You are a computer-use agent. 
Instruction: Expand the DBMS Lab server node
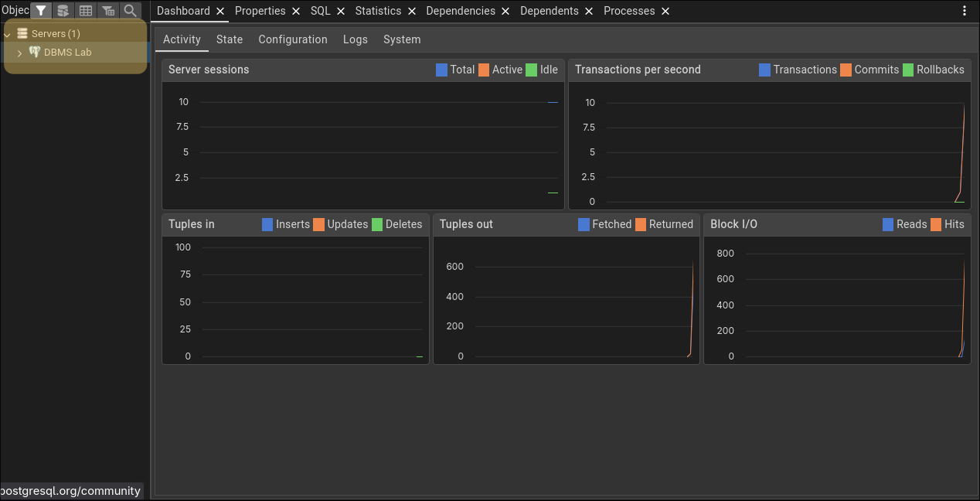point(19,53)
